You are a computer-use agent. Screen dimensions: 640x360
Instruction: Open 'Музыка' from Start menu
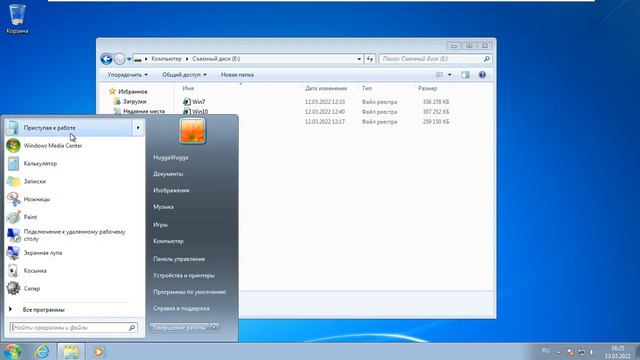click(163, 207)
